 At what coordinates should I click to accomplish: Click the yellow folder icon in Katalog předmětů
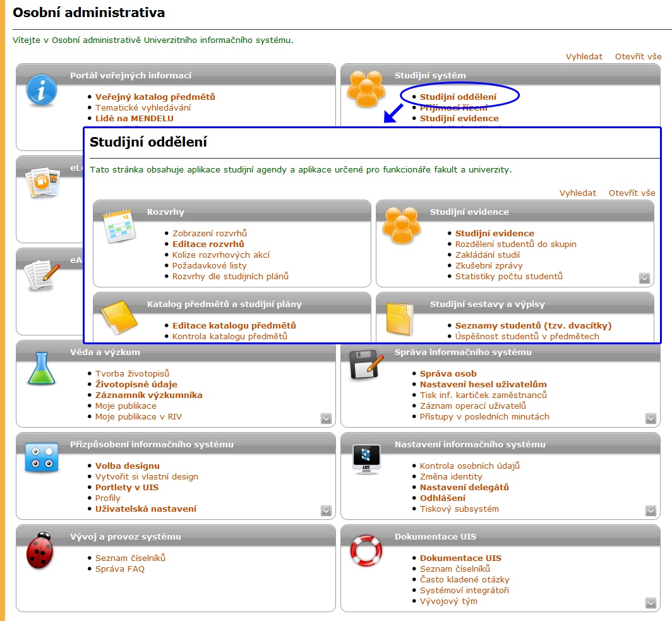pos(119,318)
